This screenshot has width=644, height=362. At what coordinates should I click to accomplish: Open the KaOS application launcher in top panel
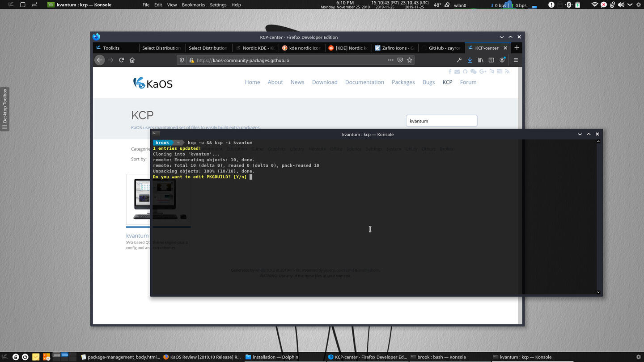point(11,5)
